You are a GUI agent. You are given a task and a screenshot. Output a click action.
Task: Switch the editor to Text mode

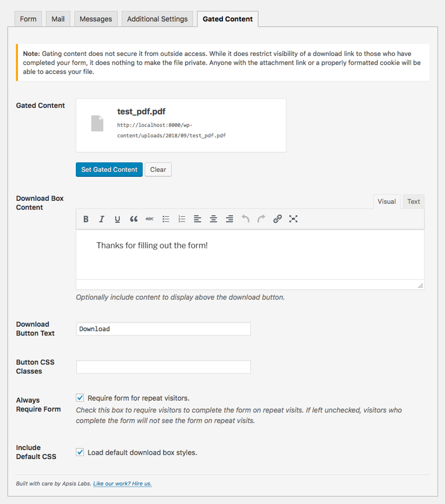pyautogui.click(x=413, y=201)
